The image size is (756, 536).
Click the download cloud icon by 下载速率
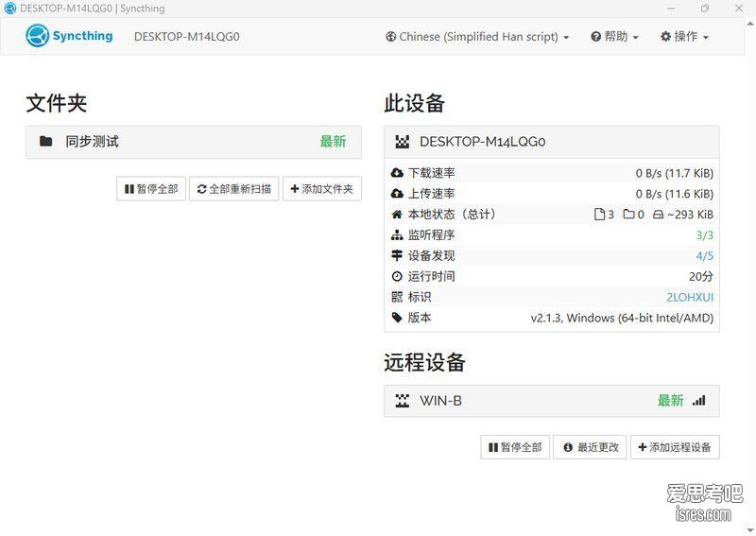397,173
